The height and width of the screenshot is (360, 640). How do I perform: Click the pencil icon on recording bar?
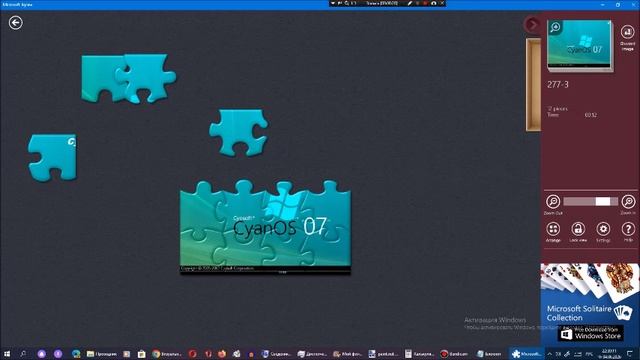[409, 3]
